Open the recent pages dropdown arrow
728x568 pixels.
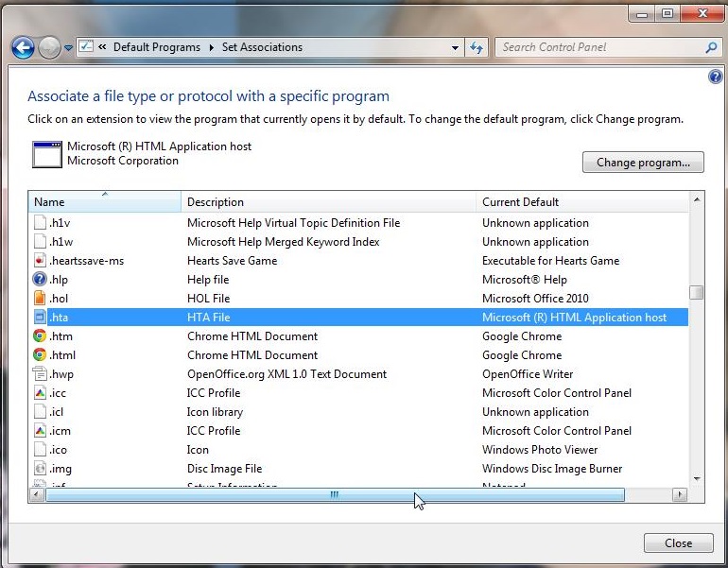click(x=68, y=48)
